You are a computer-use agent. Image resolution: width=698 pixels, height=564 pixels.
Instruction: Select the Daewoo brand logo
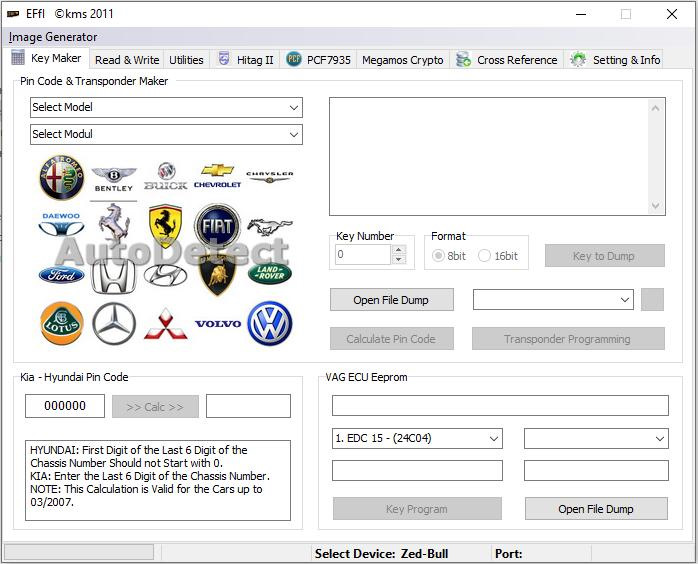pyautogui.click(x=61, y=224)
